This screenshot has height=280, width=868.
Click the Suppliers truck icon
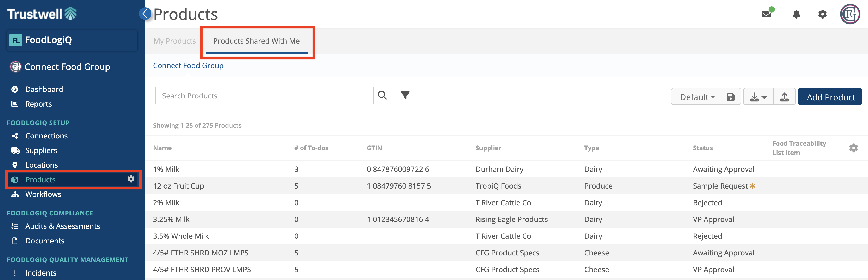(15, 151)
